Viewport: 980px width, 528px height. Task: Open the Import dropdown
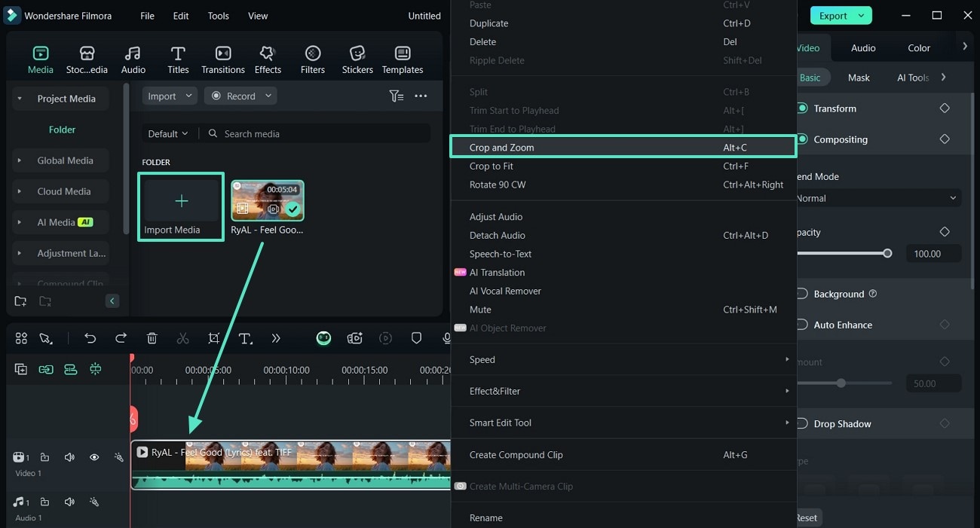click(169, 96)
